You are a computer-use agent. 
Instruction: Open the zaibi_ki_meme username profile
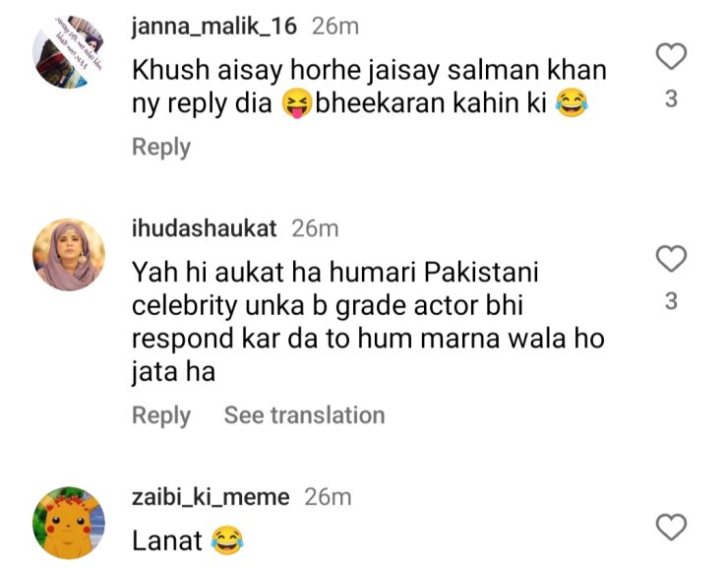pos(211,497)
